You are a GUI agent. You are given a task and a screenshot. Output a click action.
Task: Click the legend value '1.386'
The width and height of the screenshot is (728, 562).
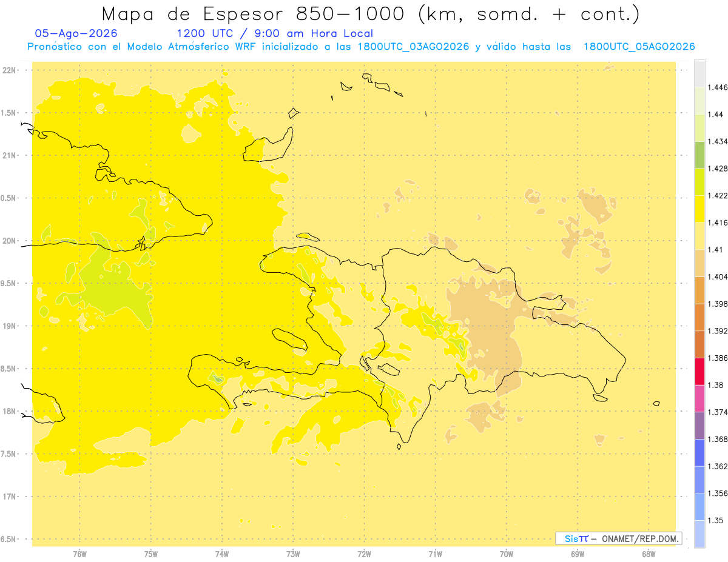pos(718,358)
